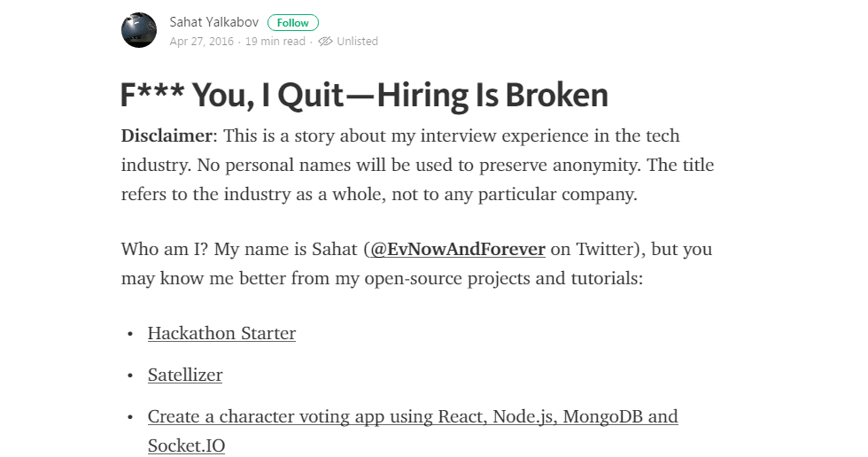Click the article title heading

[x=364, y=96]
